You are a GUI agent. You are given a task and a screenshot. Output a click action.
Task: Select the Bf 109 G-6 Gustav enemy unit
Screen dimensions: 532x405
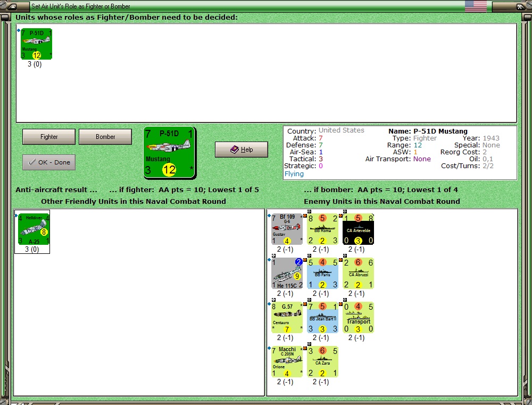pyautogui.click(x=287, y=229)
